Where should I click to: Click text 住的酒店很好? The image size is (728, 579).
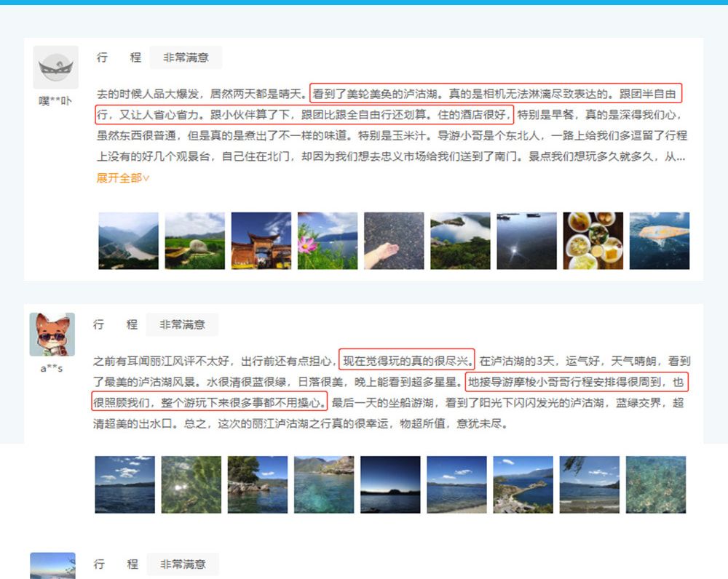(x=472, y=115)
